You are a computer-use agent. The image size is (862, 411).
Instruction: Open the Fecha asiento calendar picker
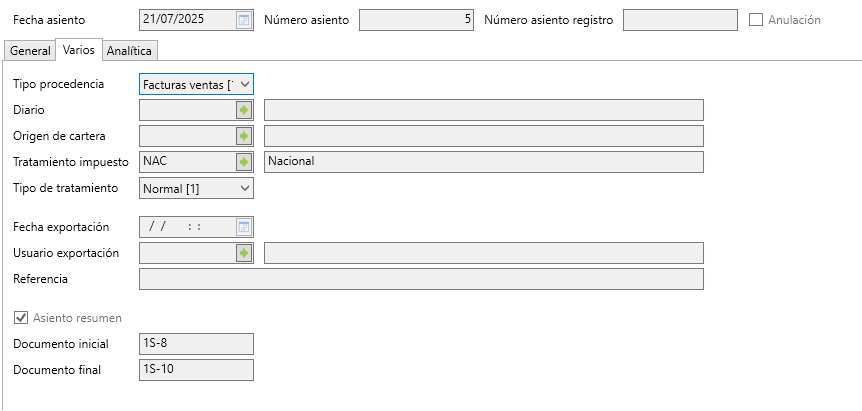[x=244, y=20]
